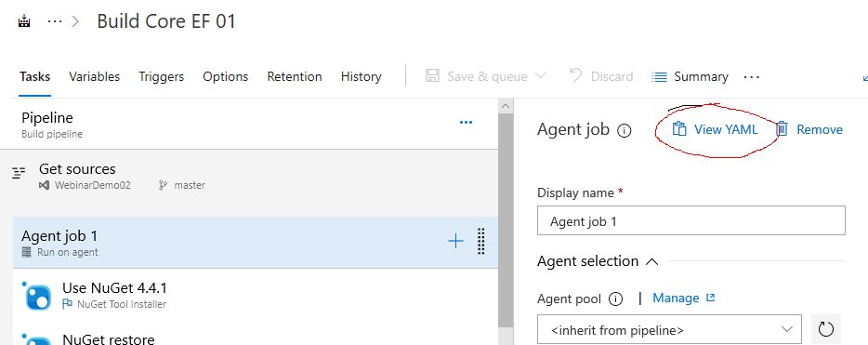The height and width of the screenshot is (345, 868).
Task: Click the Remove link
Action: point(820,129)
